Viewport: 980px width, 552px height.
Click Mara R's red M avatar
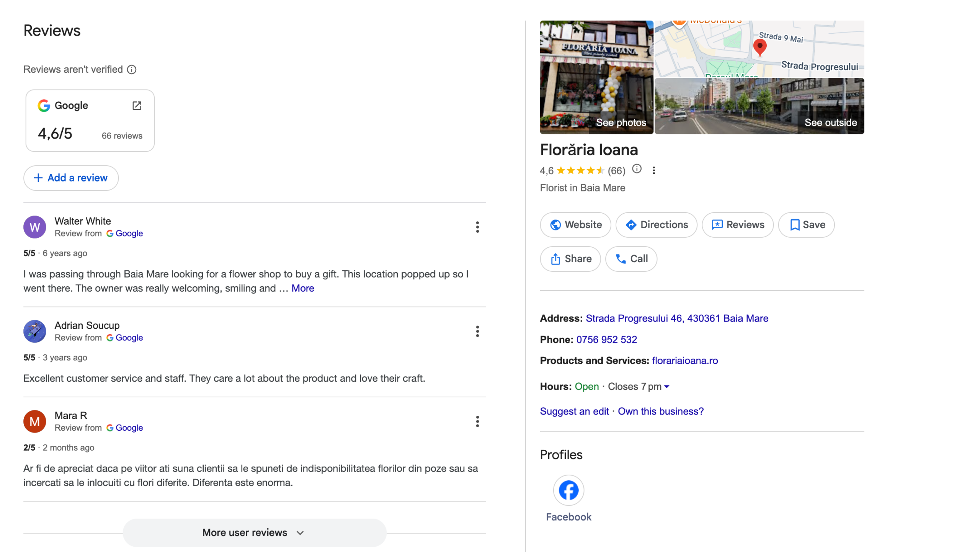pyautogui.click(x=35, y=421)
